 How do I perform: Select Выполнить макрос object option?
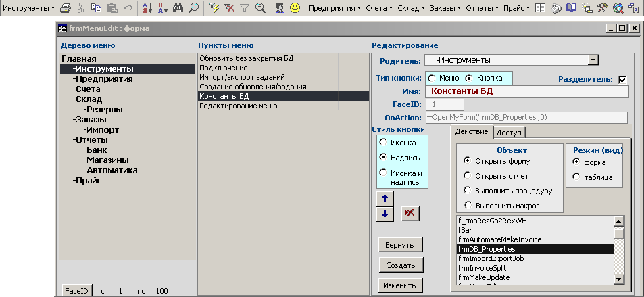coord(467,204)
